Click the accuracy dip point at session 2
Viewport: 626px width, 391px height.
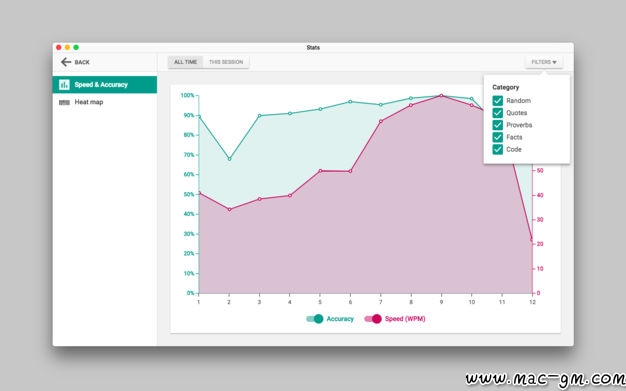click(229, 159)
